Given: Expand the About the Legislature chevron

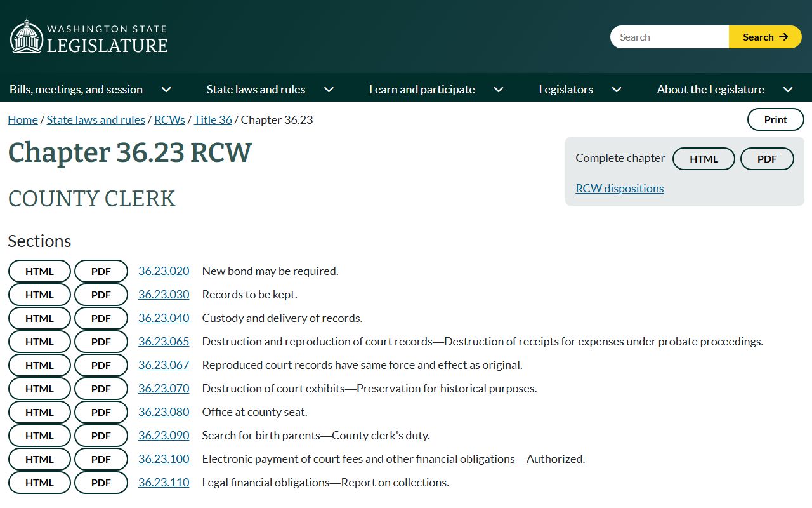Looking at the screenshot, I should [x=788, y=90].
